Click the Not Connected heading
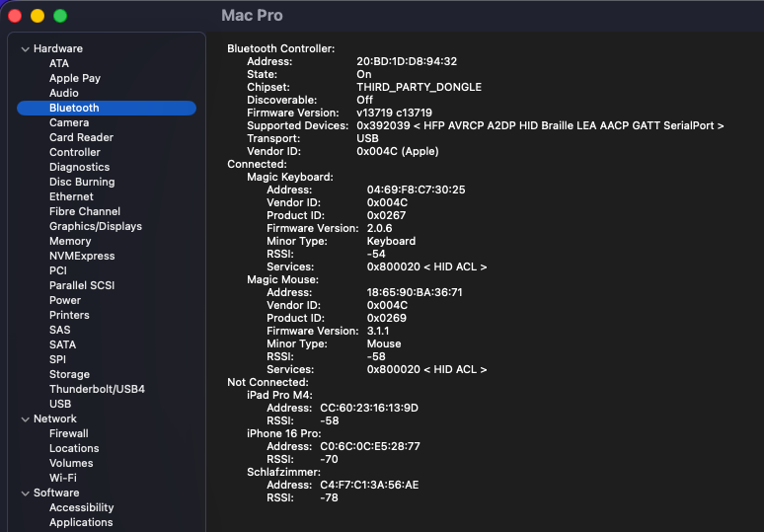The image size is (764, 532). tap(267, 382)
